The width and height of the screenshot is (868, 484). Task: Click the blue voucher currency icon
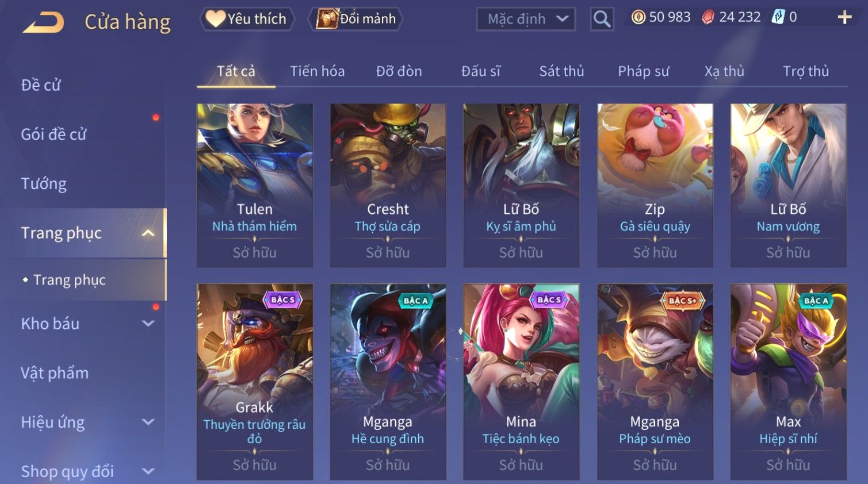point(778,17)
